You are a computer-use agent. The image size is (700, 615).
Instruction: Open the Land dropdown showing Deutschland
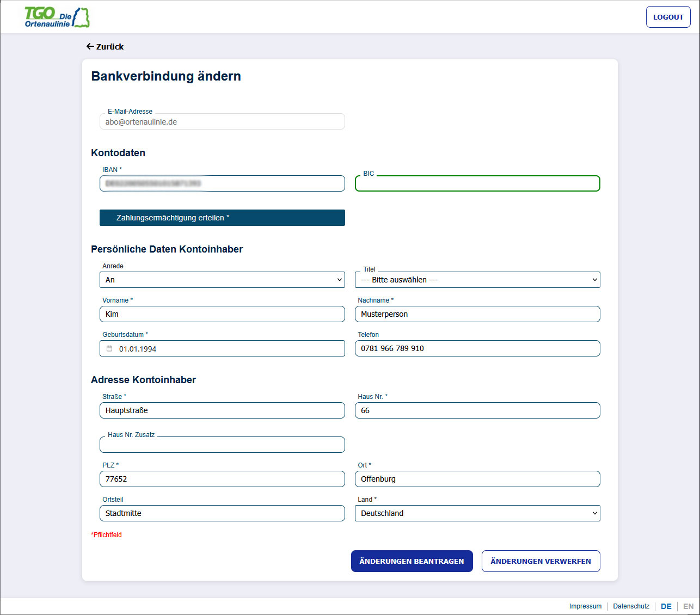(x=477, y=513)
